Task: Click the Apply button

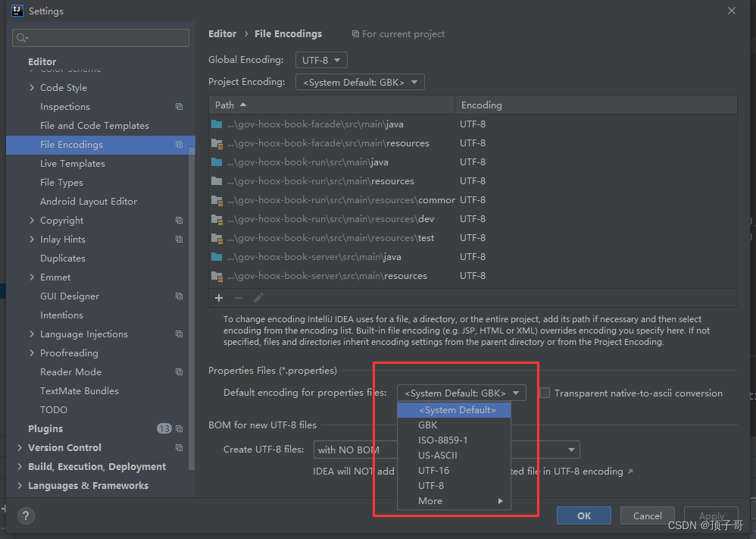Action: click(x=711, y=515)
